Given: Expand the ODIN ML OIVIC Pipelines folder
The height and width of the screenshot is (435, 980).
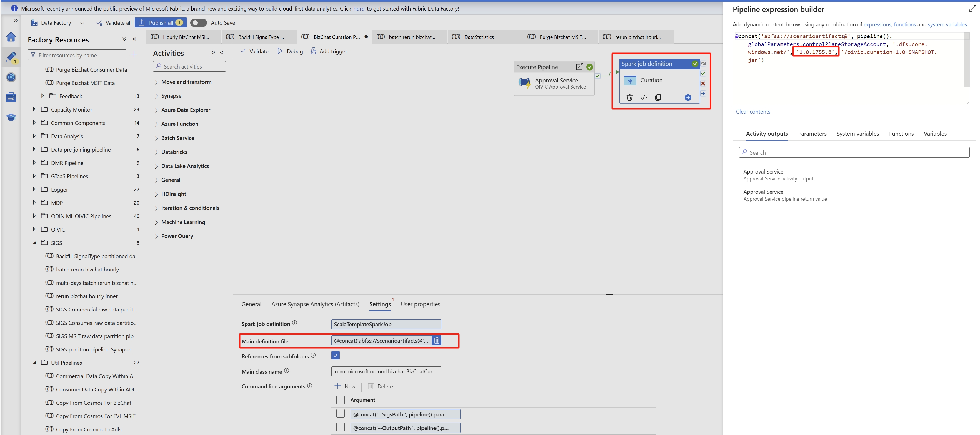Looking at the screenshot, I should click(34, 216).
